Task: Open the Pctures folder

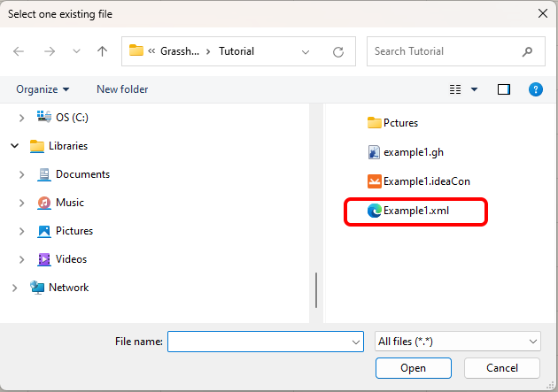Action: pos(374,123)
